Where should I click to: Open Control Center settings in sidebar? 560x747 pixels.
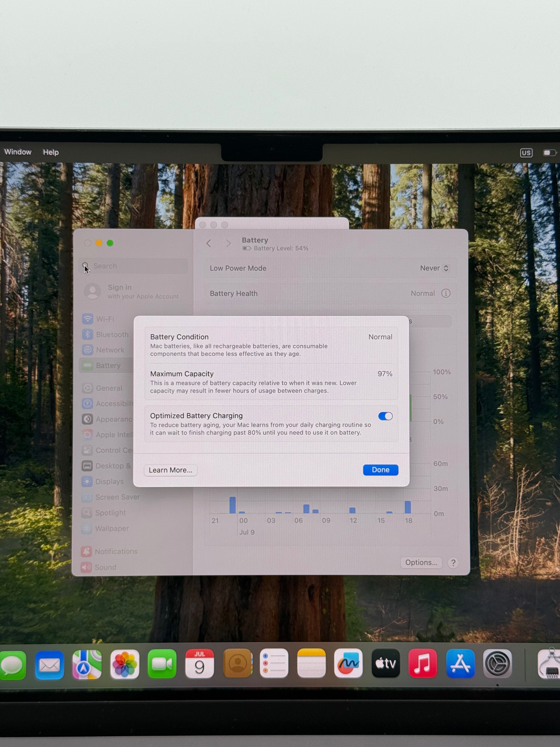(x=107, y=450)
